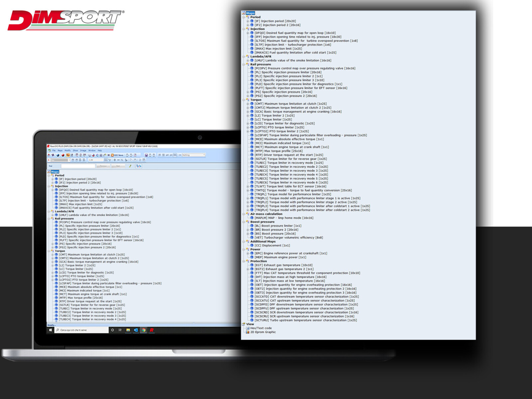Screen dimensions: 532x399
Task: Collapse the Boost pressure group
Action: [x=244, y=222]
